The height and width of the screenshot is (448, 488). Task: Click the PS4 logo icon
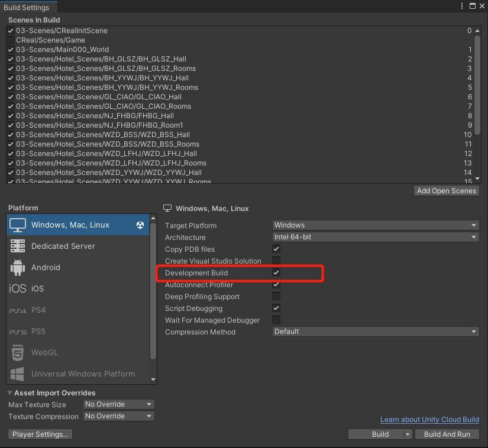18,310
